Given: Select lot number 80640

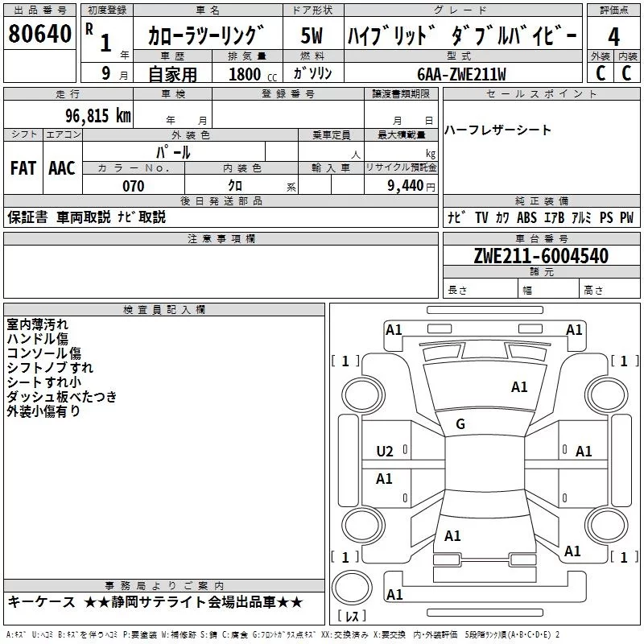Looking at the screenshot, I should [x=39, y=34].
